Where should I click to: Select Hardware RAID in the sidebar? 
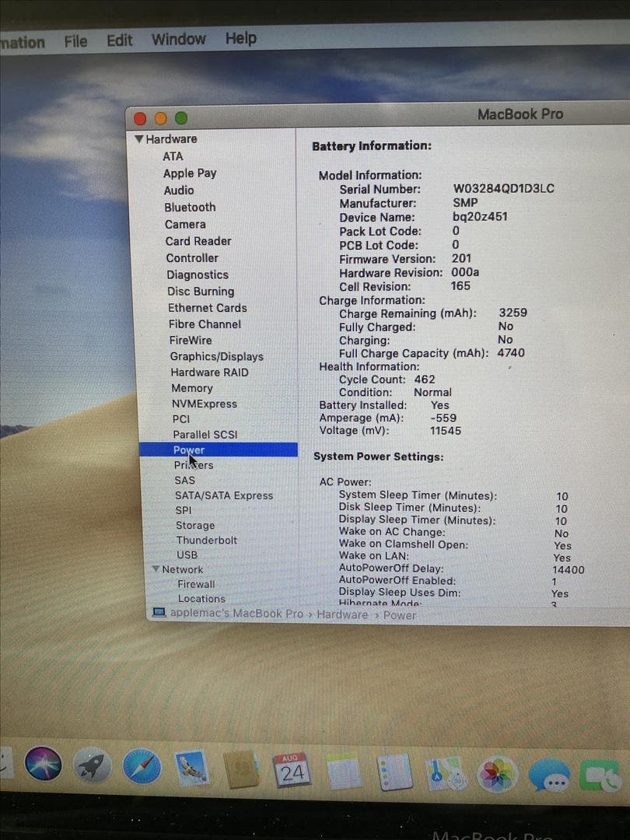[x=209, y=373]
